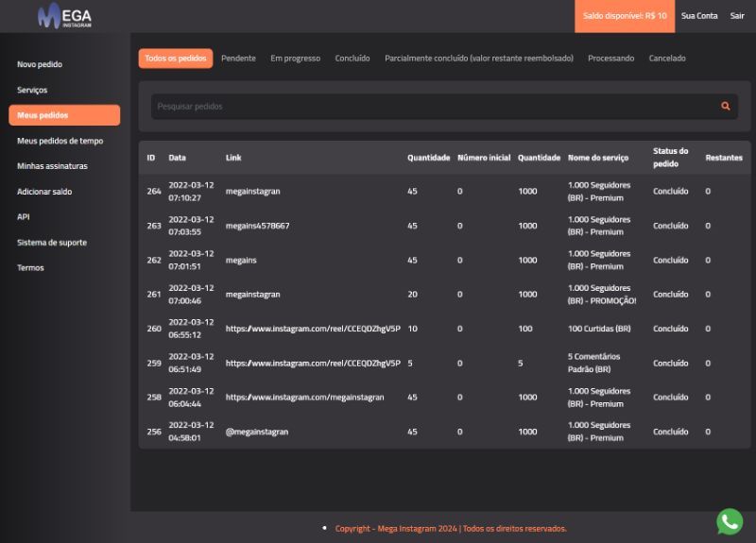
Task: Switch to Processando tab
Action: click(x=610, y=59)
